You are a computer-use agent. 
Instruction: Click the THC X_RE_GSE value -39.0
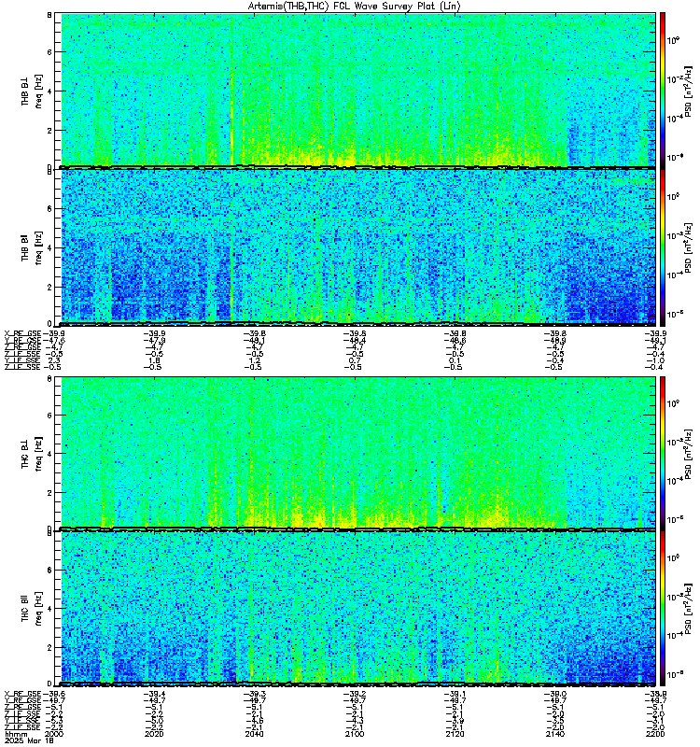coord(555,694)
